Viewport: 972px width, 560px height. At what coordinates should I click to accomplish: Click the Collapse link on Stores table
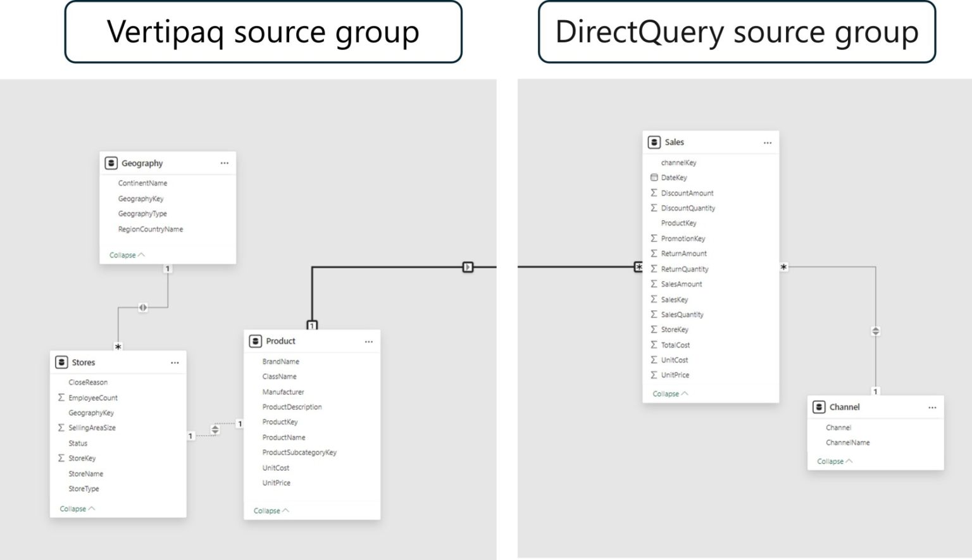[73, 508]
